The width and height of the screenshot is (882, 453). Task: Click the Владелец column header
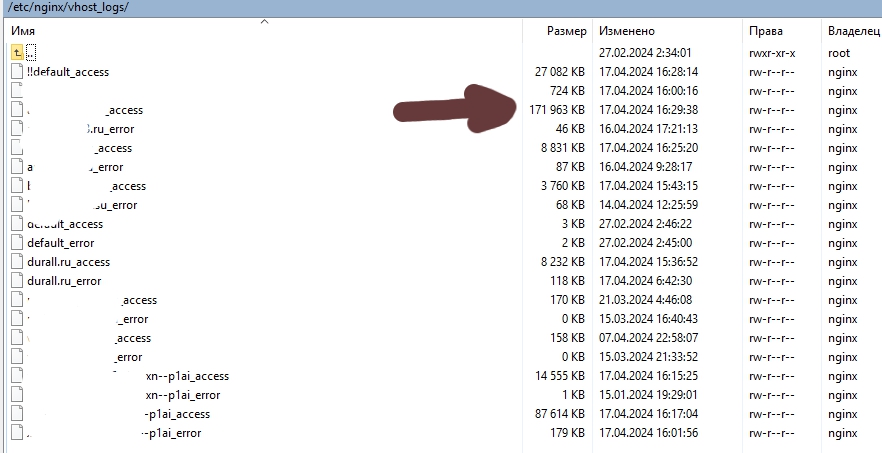pyautogui.click(x=853, y=31)
